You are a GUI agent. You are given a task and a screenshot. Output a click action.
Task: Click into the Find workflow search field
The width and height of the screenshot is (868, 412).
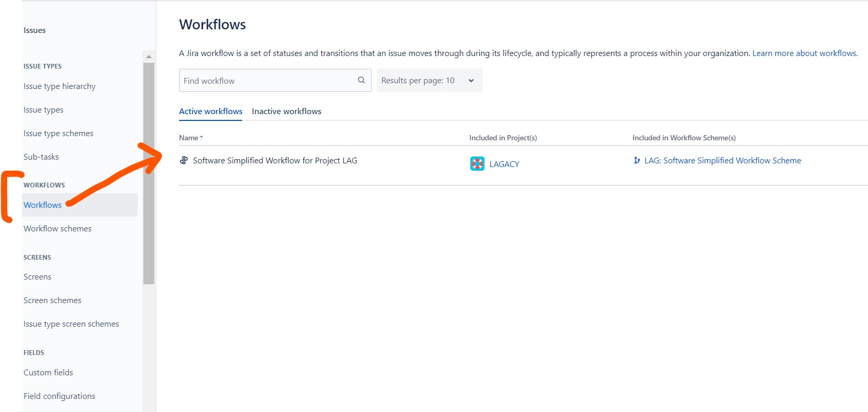[x=267, y=81]
